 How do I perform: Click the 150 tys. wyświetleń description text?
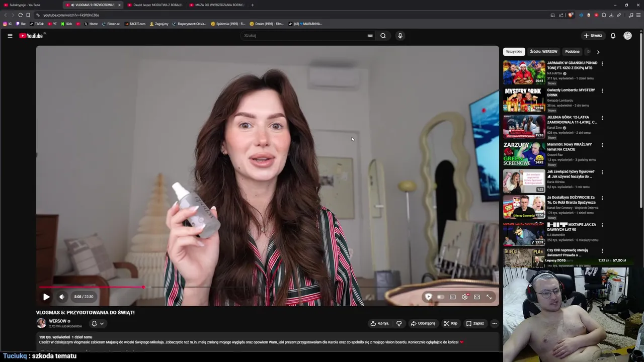(54, 337)
